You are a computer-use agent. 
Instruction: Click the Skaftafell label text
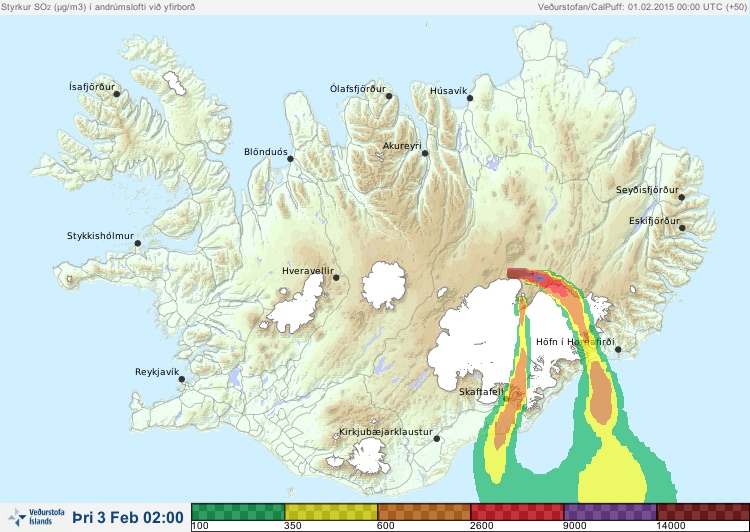481,392
